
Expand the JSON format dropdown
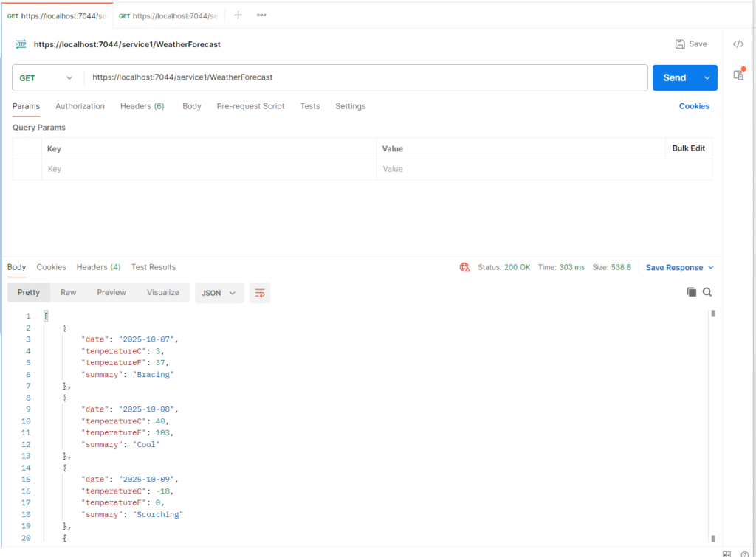pos(219,293)
